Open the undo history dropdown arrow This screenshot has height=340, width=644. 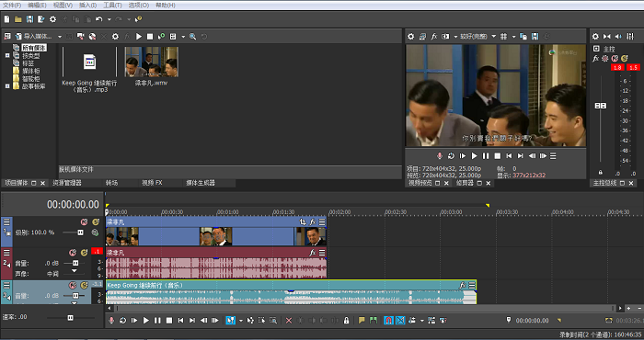pos(109,19)
